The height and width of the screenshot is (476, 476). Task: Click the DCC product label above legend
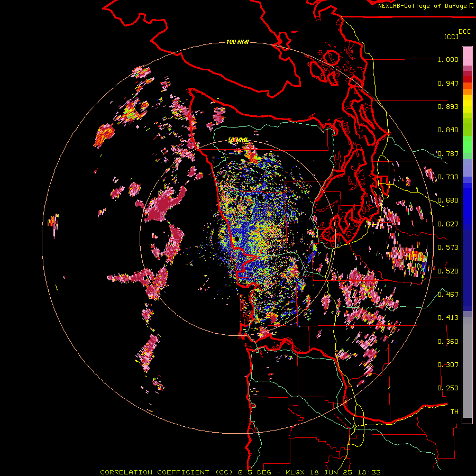464,32
